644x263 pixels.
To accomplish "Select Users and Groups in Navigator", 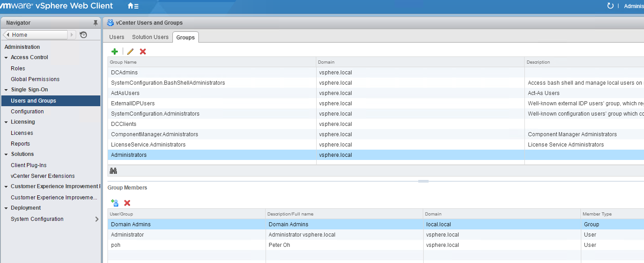I will (50, 101).
